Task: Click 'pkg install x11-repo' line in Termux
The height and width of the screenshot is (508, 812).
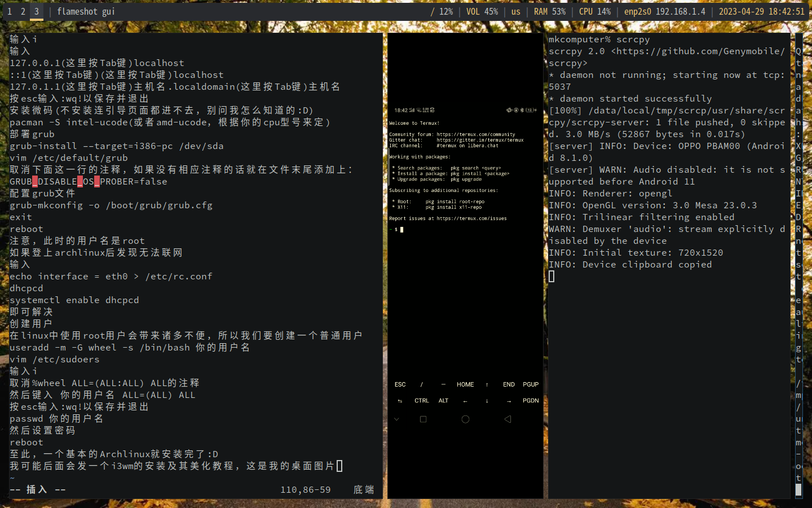Action: [x=454, y=207]
